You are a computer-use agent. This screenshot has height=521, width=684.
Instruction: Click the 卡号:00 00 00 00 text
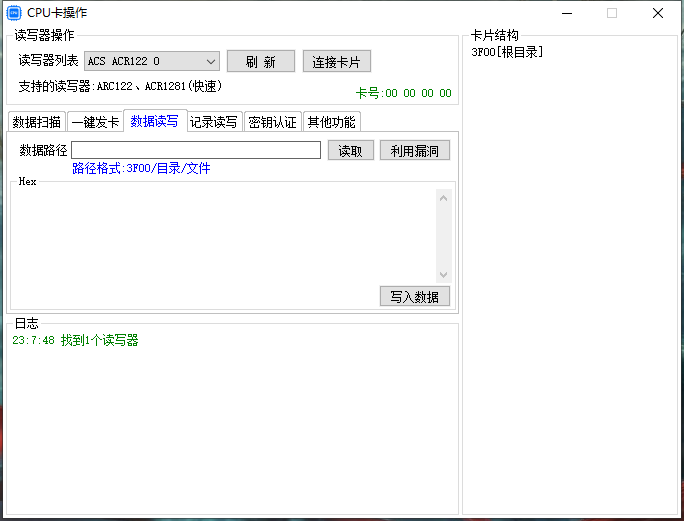[404, 93]
